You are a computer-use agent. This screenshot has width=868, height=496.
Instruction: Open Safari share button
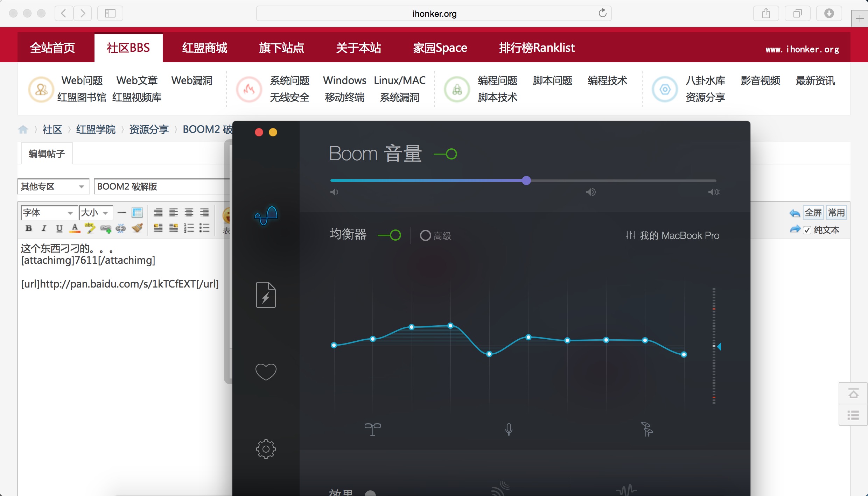(x=766, y=13)
